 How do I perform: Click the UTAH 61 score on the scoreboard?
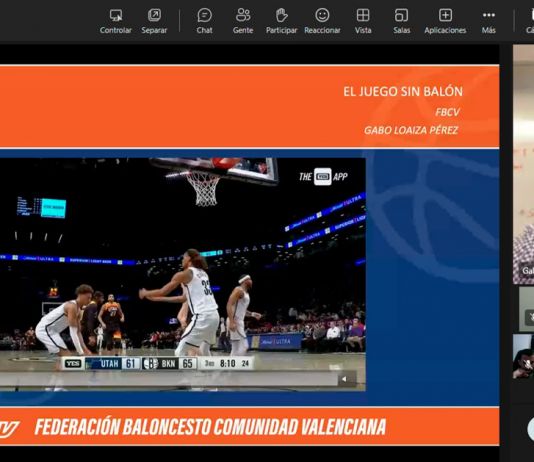pos(113,364)
